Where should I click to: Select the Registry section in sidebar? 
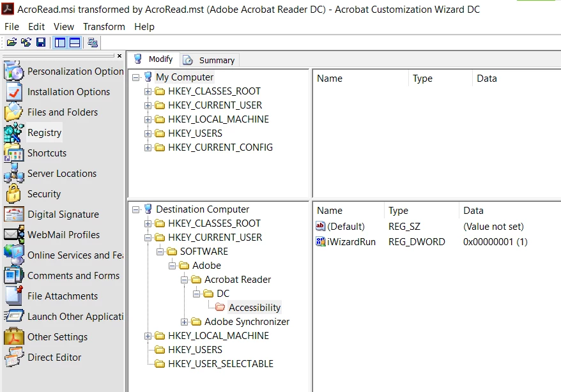point(33,133)
